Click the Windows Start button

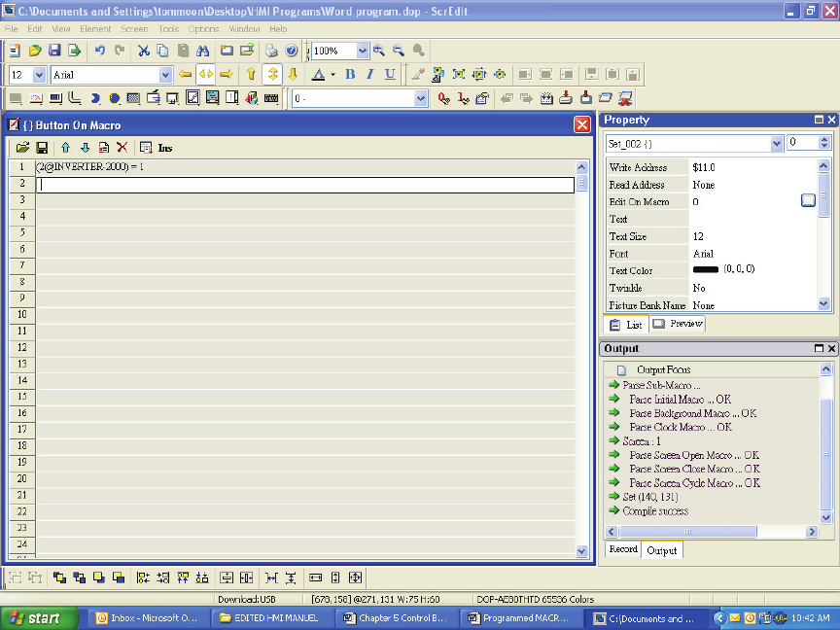tap(35, 618)
